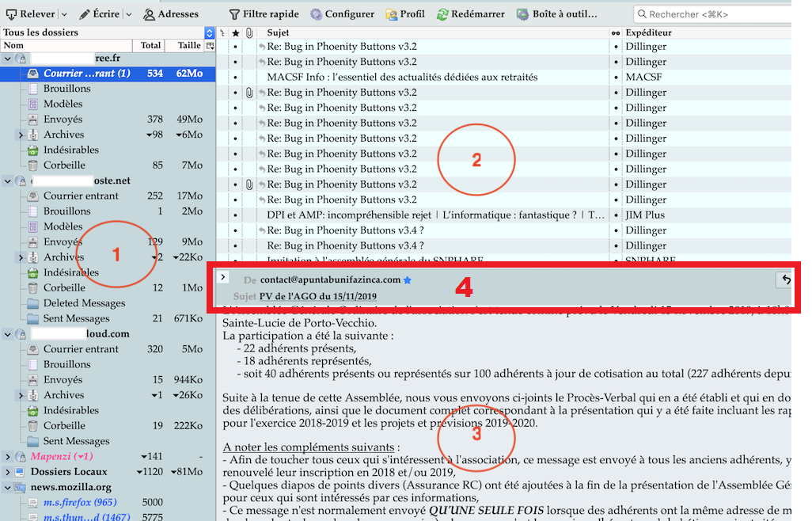This screenshot has height=521, width=812.
Task: Sort by the read-status glasses column header
Action: click(x=616, y=32)
